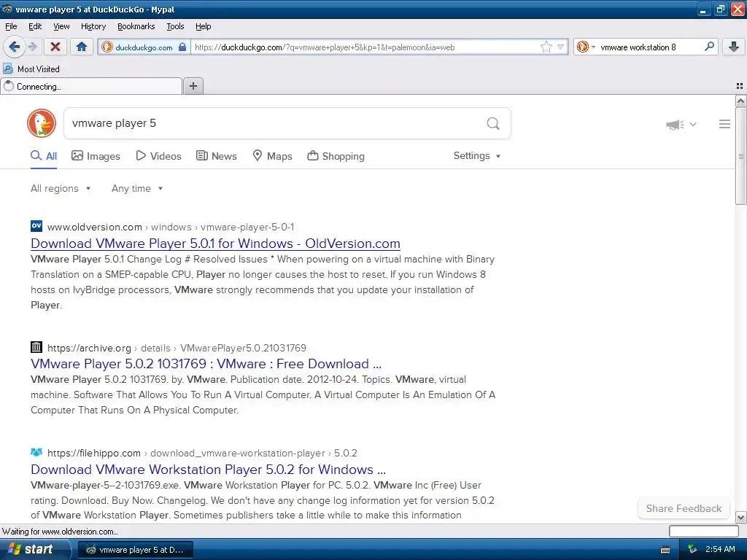Click the search bar magnifier icon
Image resolution: width=747 pixels, height=560 pixels.
[709, 47]
